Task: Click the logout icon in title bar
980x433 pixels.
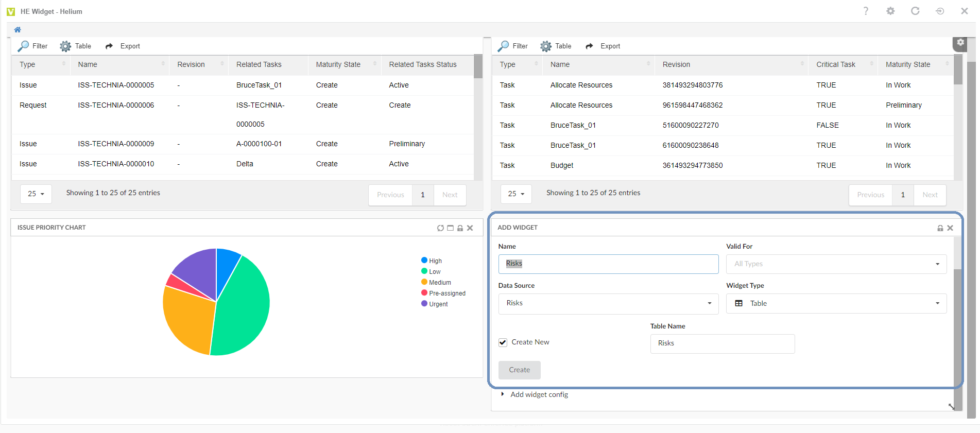Action: coord(940,11)
